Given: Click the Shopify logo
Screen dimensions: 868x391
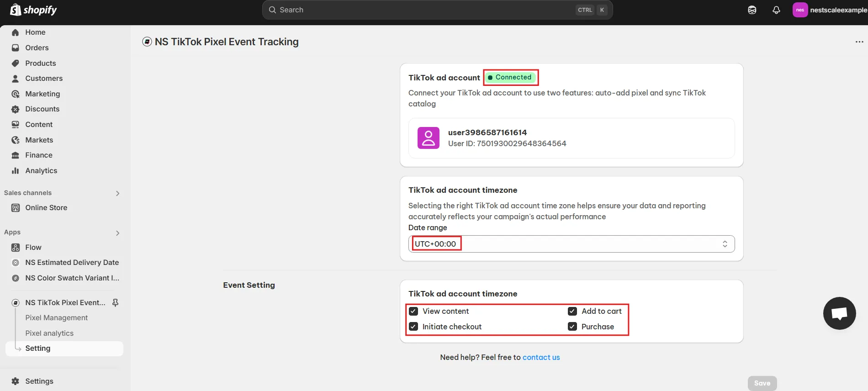Looking at the screenshot, I should coord(34,10).
